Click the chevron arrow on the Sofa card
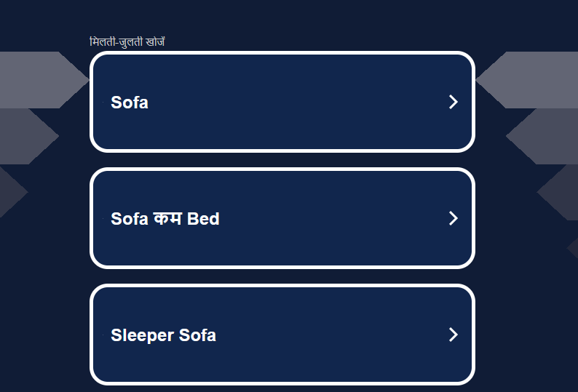The width and height of the screenshot is (578, 392). point(453,102)
